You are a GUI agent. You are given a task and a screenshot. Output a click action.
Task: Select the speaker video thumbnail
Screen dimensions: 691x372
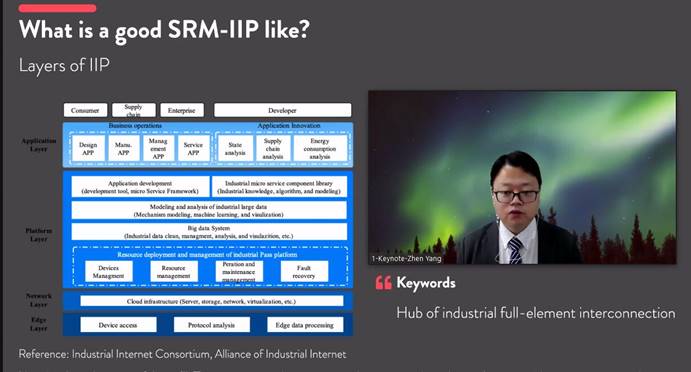coord(522,178)
